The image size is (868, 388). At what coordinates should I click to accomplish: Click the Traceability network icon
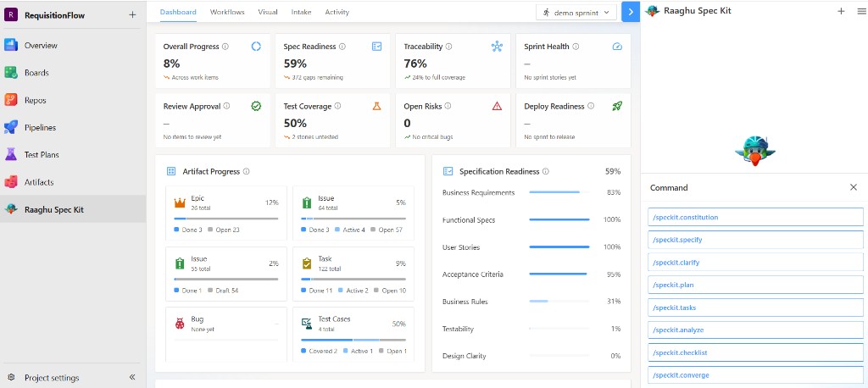(x=497, y=47)
